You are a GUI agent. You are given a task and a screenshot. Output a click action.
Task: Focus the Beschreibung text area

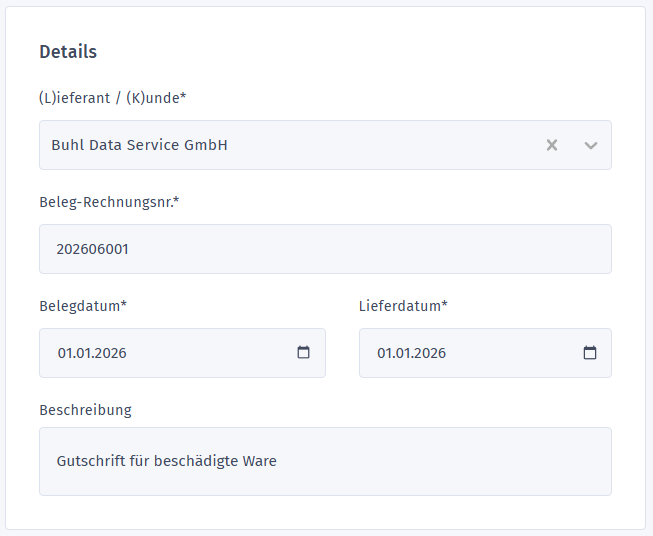(x=325, y=461)
